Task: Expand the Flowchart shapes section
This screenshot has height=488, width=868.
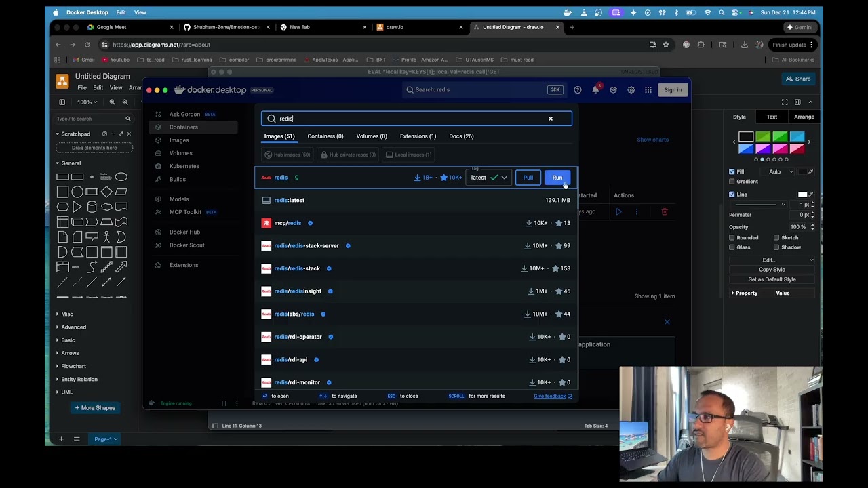Action: [x=73, y=366]
